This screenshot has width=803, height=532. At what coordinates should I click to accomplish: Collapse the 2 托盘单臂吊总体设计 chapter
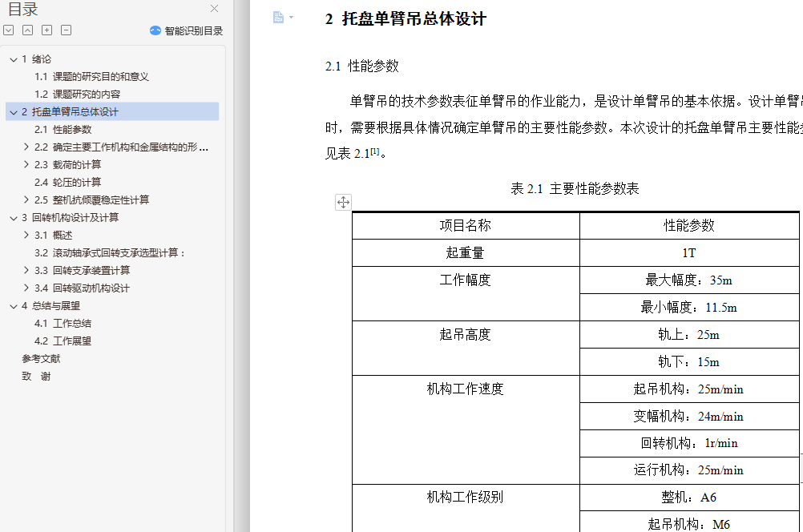14,112
